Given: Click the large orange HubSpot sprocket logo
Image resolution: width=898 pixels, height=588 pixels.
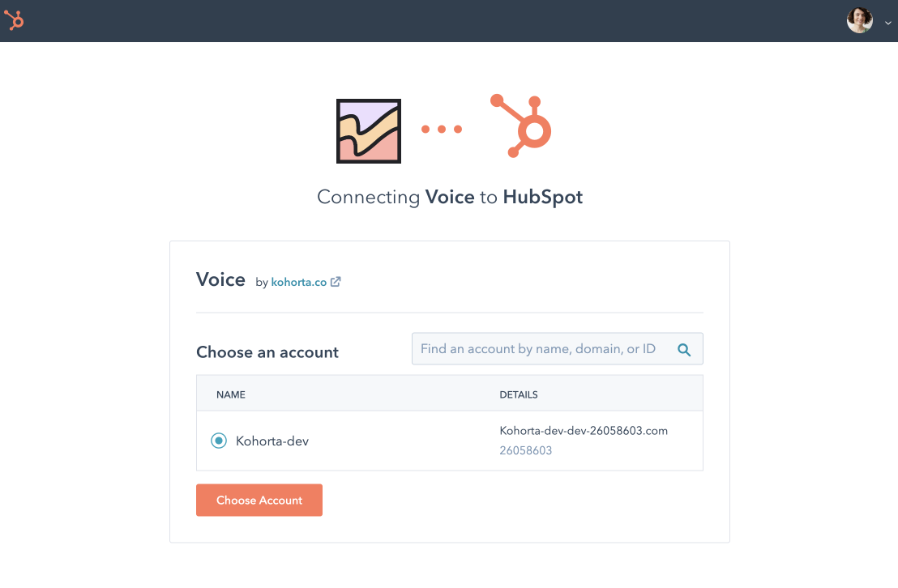Looking at the screenshot, I should point(520,126).
